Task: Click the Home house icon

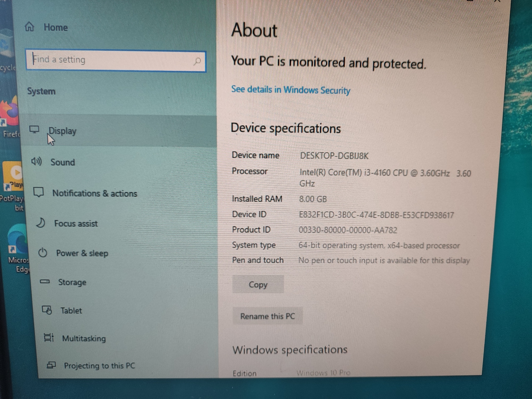Action: [29, 26]
